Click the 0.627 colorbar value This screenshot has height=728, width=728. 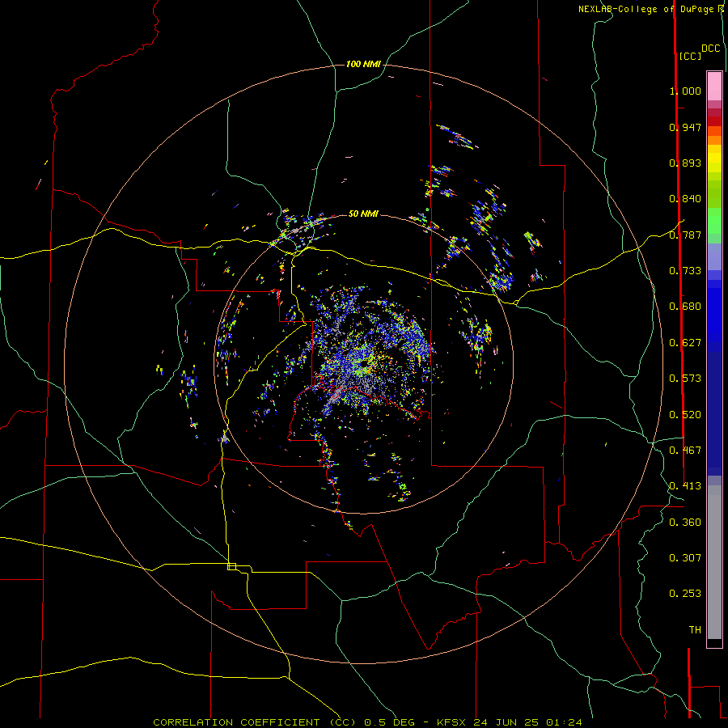tap(685, 343)
